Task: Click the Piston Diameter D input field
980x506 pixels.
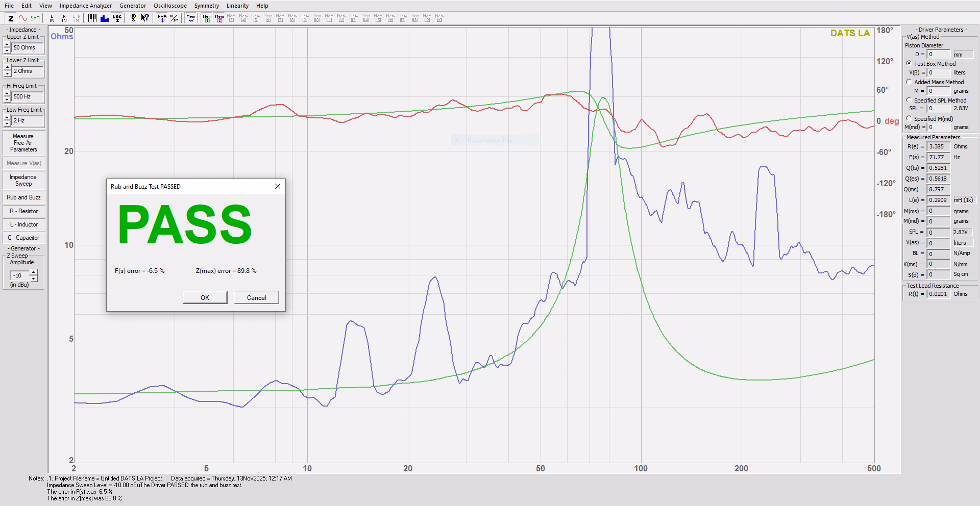Action: tap(939, 55)
